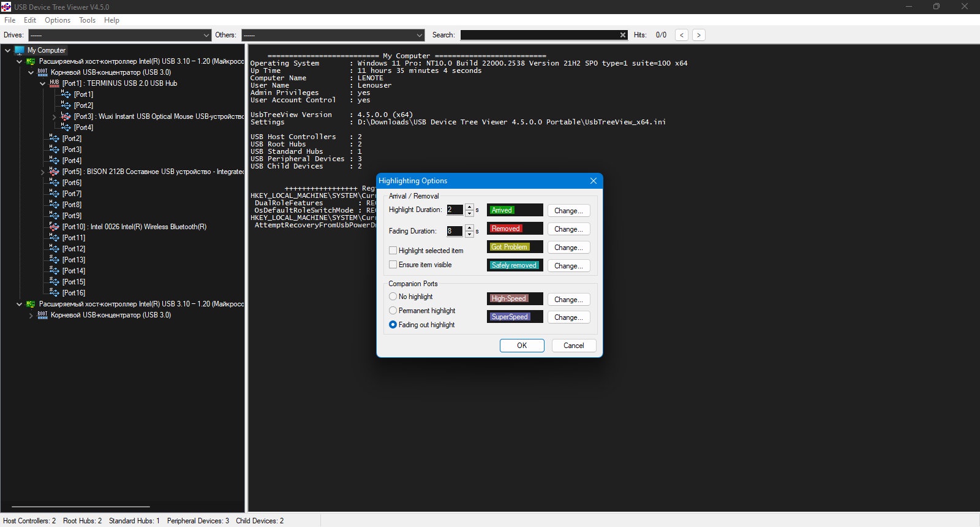Change the Safely removed highlight color

click(x=568, y=266)
